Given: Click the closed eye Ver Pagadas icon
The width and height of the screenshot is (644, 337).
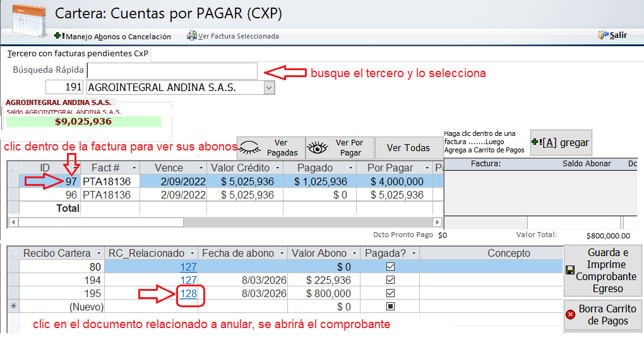Looking at the screenshot, I should point(250,148).
